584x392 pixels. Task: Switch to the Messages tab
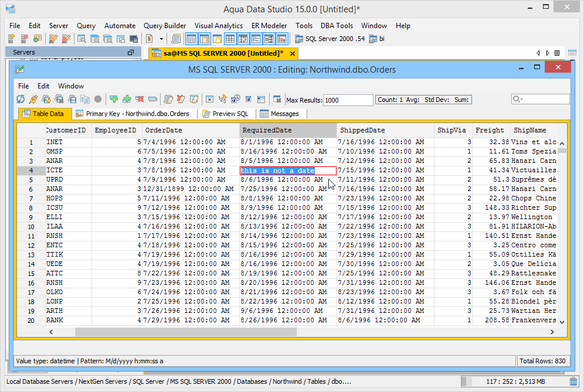[280, 114]
